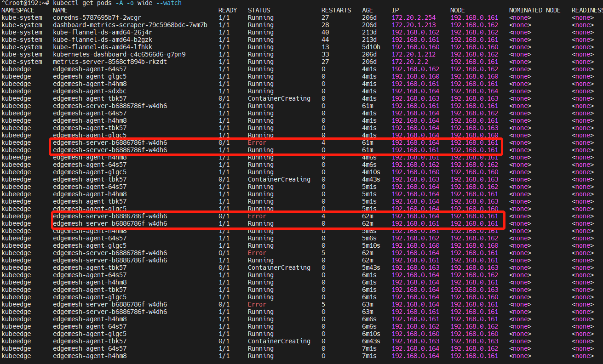Select pod name dashboard-metrics-scraper-79c5968bdc-7wm7b
Image resolution: width=603 pixels, height=364 pixels.
pyautogui.click(x=130, y=25)
